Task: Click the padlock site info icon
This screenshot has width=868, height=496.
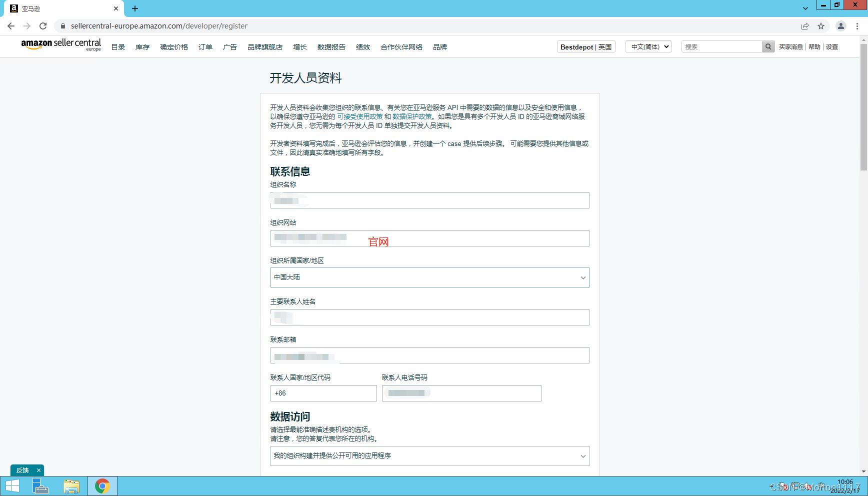Action: coord(63,26)
